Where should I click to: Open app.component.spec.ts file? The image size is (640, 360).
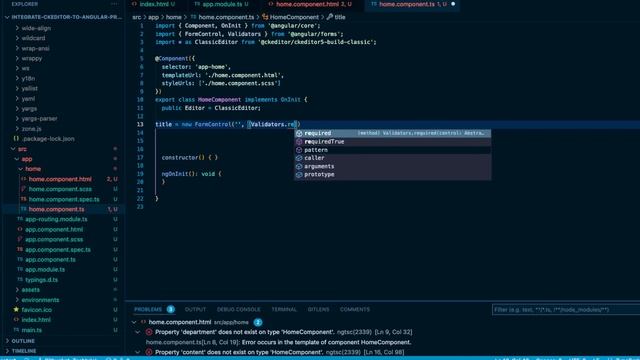pyautogui.click(x=58, y=249)
